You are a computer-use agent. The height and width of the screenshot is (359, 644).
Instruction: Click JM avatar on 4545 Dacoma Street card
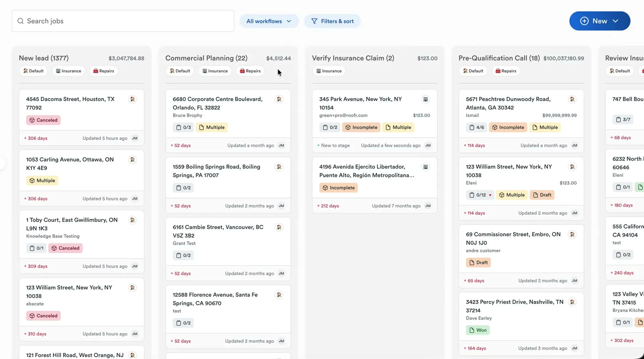coord(135,138)
